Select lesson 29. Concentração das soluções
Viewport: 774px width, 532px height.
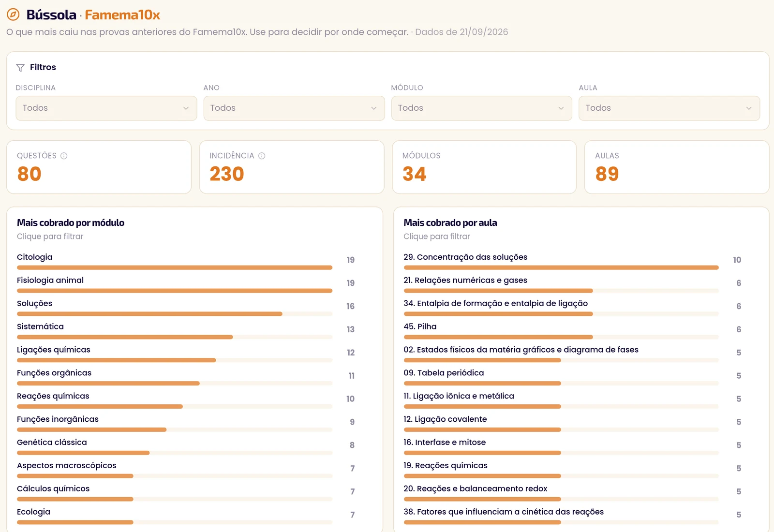(x=573, y=261)
